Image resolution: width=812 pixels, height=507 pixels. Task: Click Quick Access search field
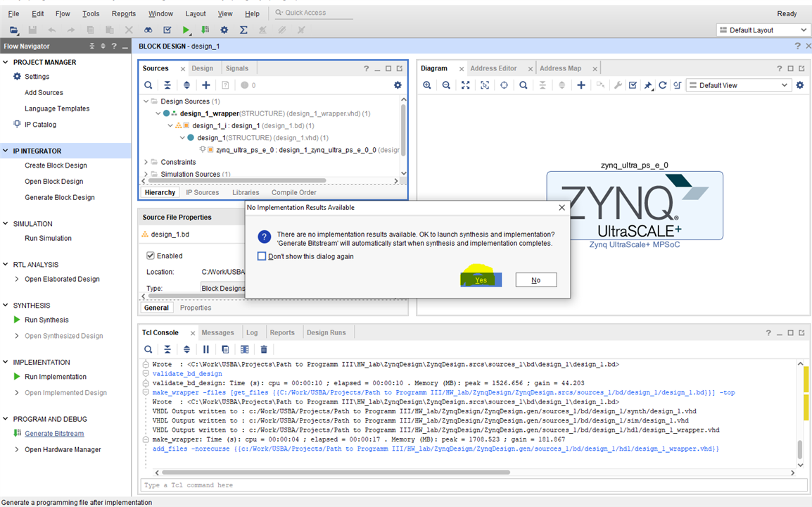313,13
